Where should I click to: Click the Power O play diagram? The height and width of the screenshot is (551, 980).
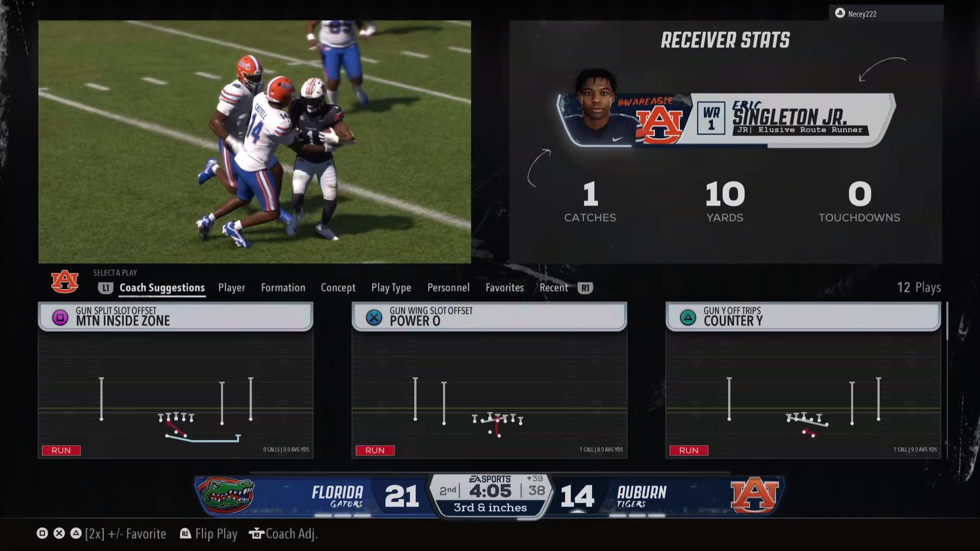coord(489,395)
